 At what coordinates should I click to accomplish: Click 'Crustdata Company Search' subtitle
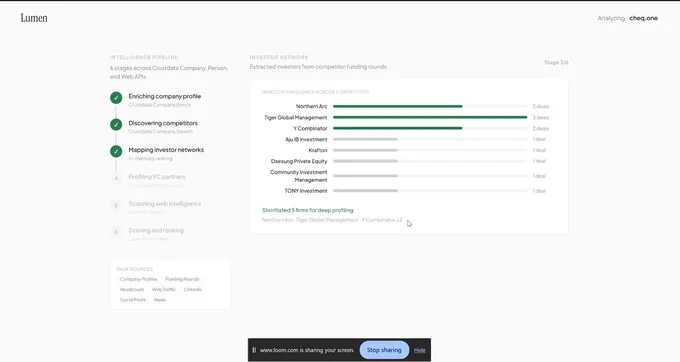coord(160,132)
